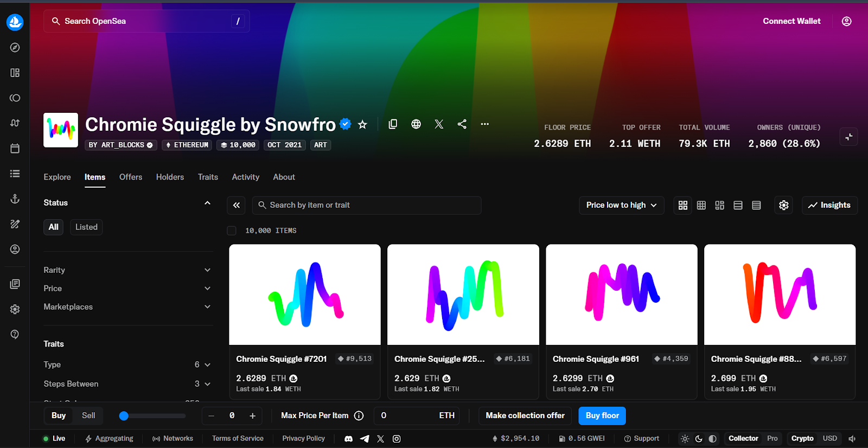Click the Buy floor button
Viewport: 868px width, 448px height.
pyautogui.click(x=602, y=415)
